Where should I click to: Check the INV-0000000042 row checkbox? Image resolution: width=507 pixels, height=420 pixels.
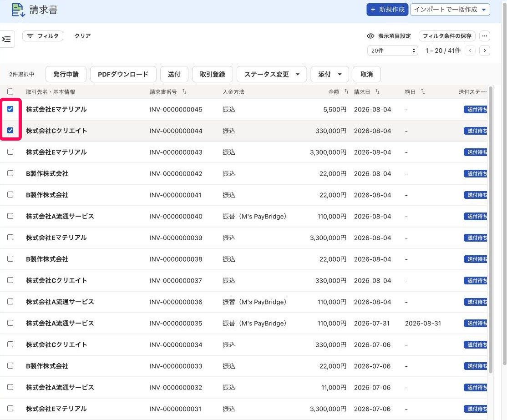(x=10, y=173)
